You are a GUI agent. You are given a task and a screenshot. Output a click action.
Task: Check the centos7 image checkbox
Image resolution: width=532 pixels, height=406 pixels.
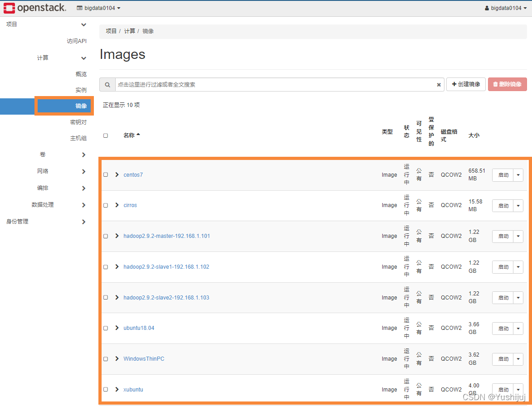coord(106,174)
